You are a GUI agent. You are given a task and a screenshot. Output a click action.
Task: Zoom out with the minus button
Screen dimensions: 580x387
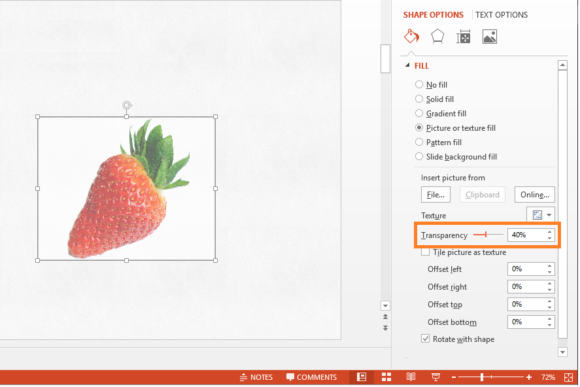[x=454, y=377]
